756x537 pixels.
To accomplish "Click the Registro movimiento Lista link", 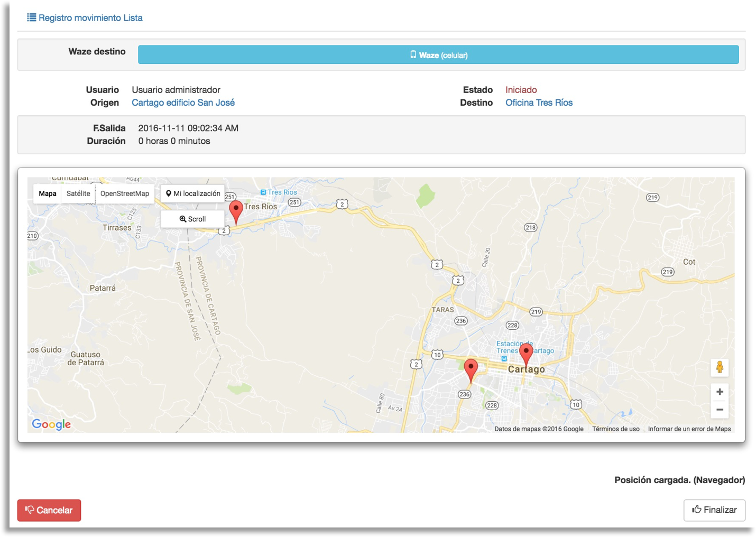I will [85, 18].
